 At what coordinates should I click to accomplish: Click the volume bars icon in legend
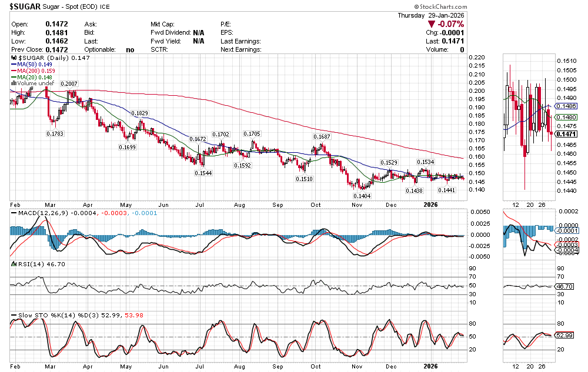tap(14, 83)
